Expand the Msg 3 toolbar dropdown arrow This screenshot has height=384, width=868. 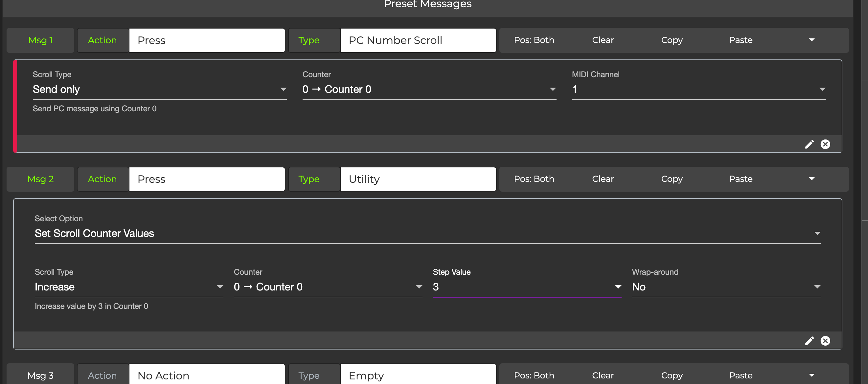click(812, 375)
